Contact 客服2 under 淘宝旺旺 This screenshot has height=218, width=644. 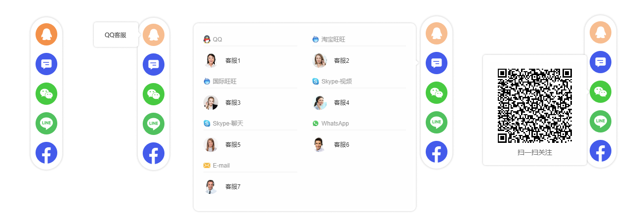coord(331,60)
